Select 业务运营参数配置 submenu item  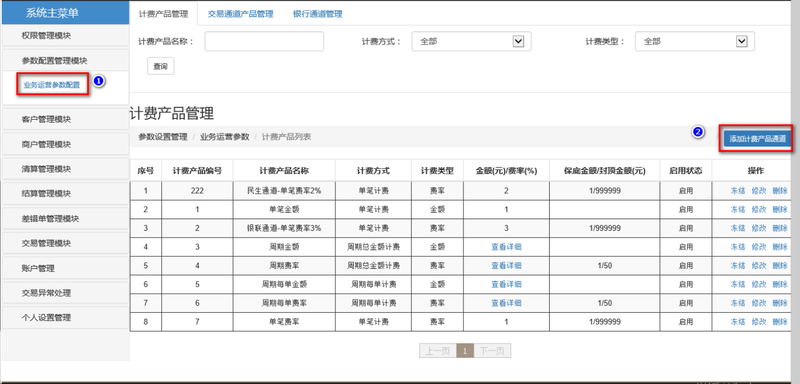pos(52,85)
